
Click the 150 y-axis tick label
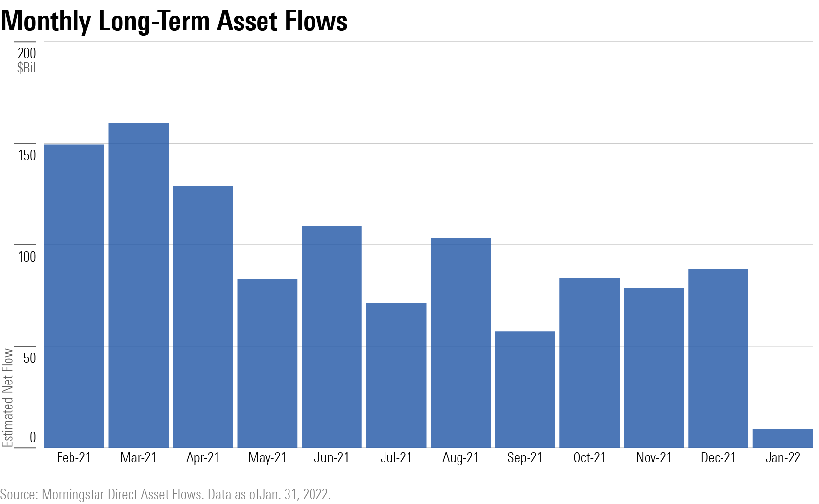click(x=27, y=155)
